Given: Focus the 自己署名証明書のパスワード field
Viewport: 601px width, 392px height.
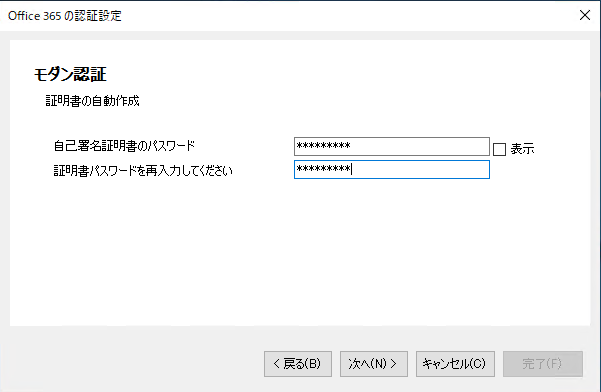Looking at the screenshot, I should [x=392, y=146].
